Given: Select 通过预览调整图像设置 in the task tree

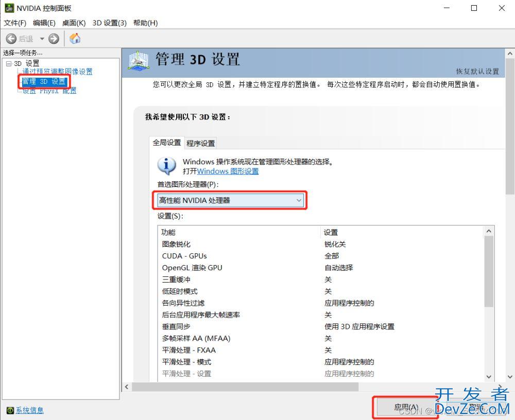Looking at the screenshot, I should tap(58, 72).
